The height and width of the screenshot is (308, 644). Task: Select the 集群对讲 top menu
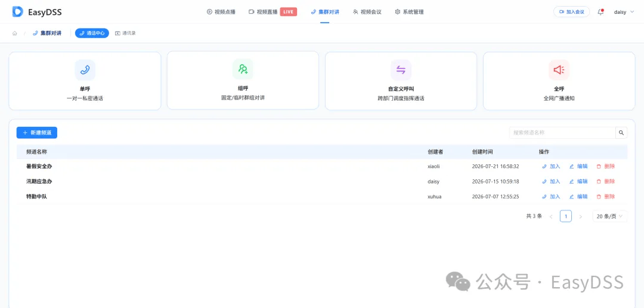[x=325, y=12]
